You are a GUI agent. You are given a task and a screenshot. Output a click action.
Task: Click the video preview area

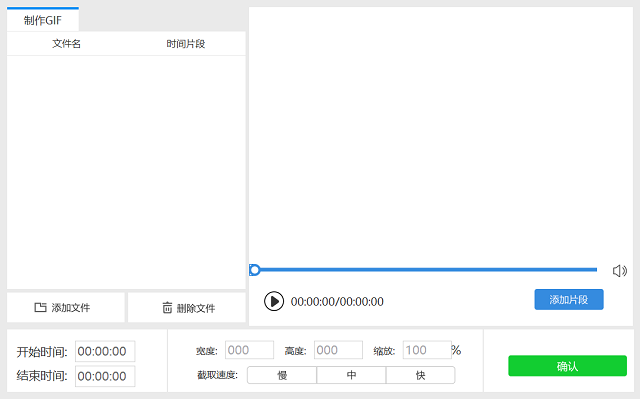point(441,135)
